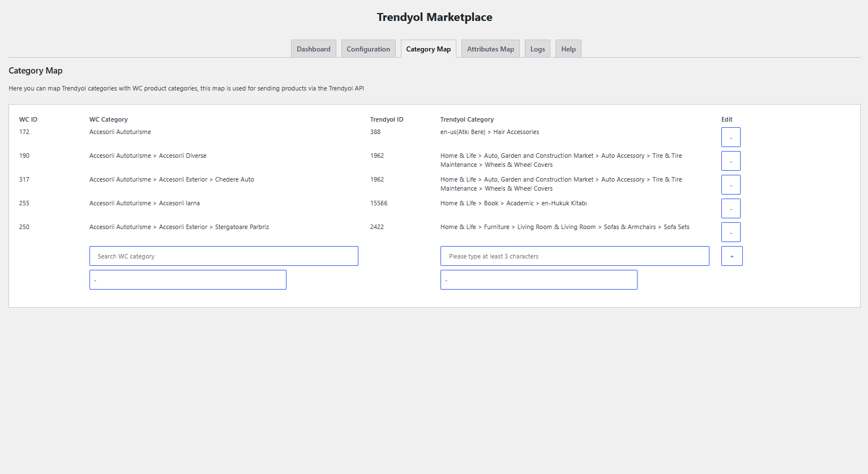Select the Category Map tab
Screen dimensions: 868x474
tap(428, 49)
